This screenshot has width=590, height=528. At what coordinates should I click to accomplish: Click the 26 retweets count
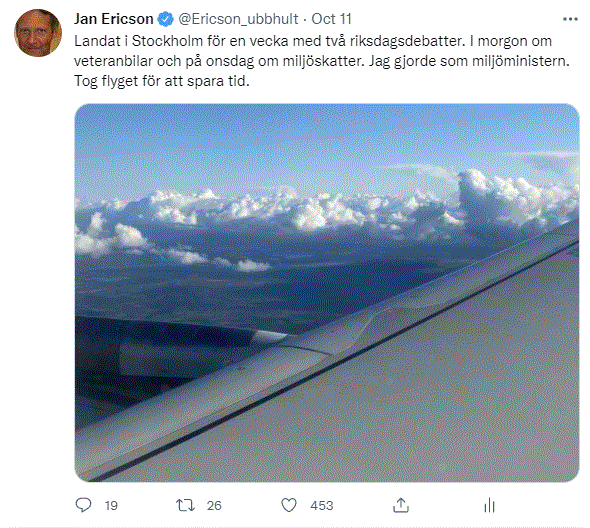pyautogui.click(x=214, y=505)
